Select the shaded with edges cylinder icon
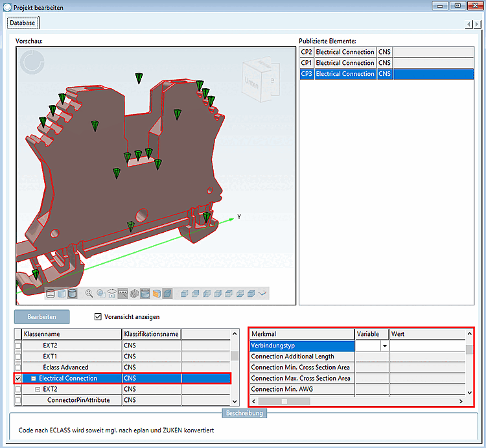The width and height of the screenshot is (486, 448). point(72,293)
